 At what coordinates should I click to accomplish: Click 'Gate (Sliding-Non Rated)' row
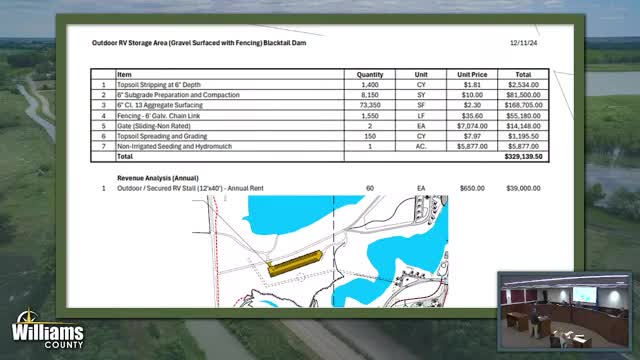pos(320,126)
